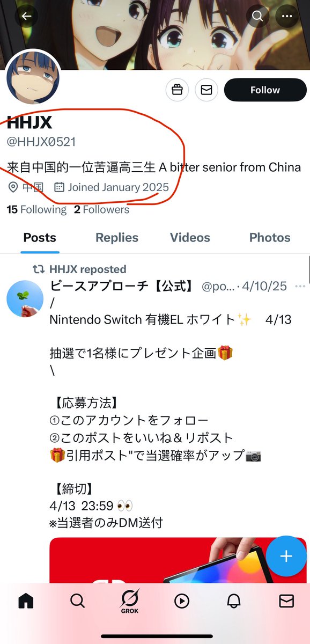
Task: View the 15 Following list
Action: pos(36,210)
